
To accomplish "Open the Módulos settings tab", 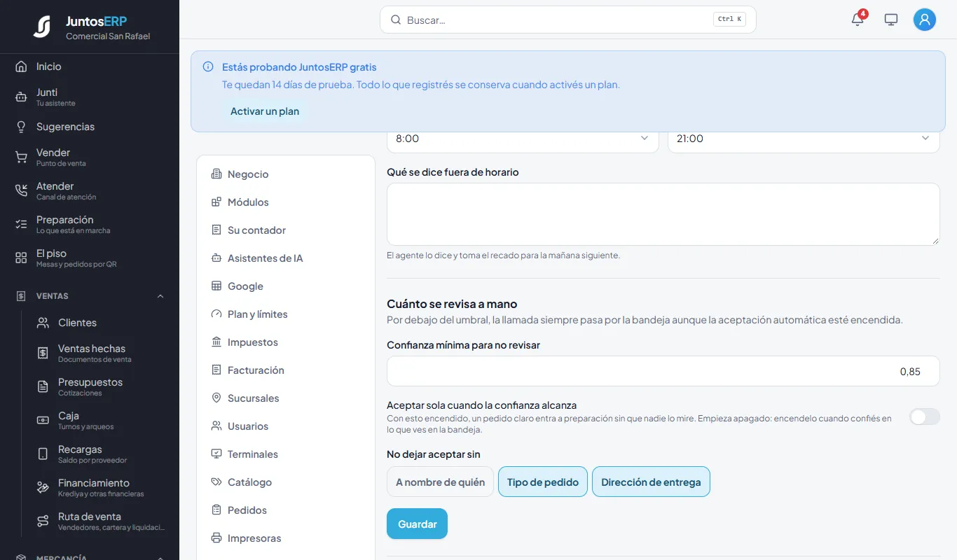I will coord(286,202).
